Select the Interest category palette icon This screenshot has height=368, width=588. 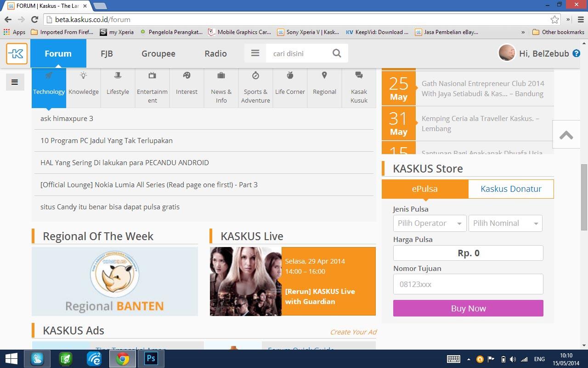[187, 75]
